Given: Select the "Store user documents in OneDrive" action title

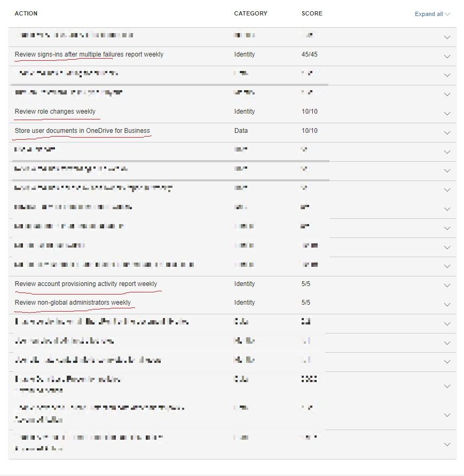Looking at the screenshot, I should 83,131.
